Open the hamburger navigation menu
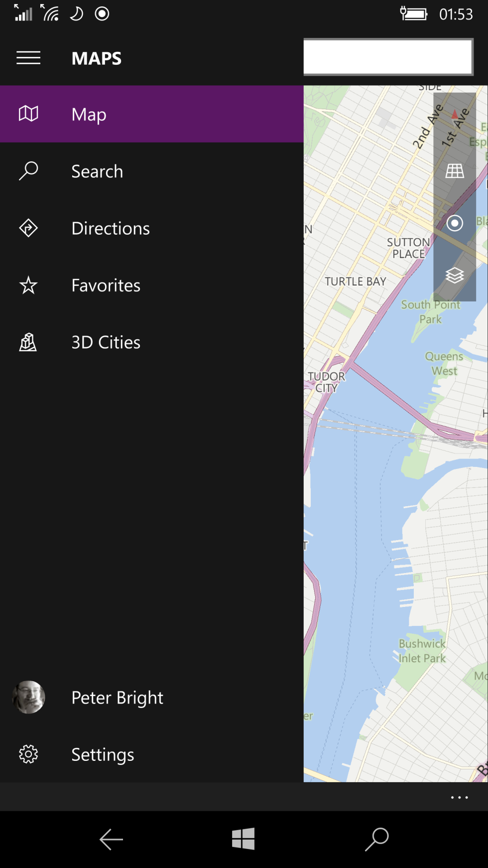 pyautogui.click(x=28, y=58)
